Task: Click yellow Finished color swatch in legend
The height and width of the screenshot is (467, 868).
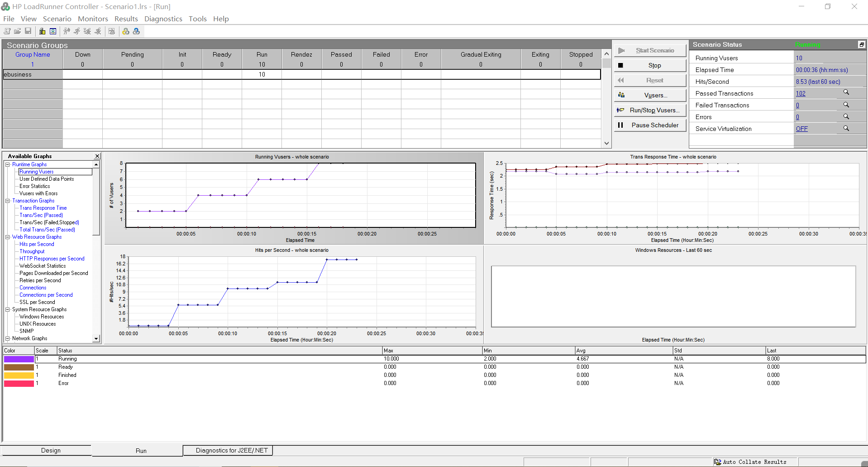Action: coord(19,375)
